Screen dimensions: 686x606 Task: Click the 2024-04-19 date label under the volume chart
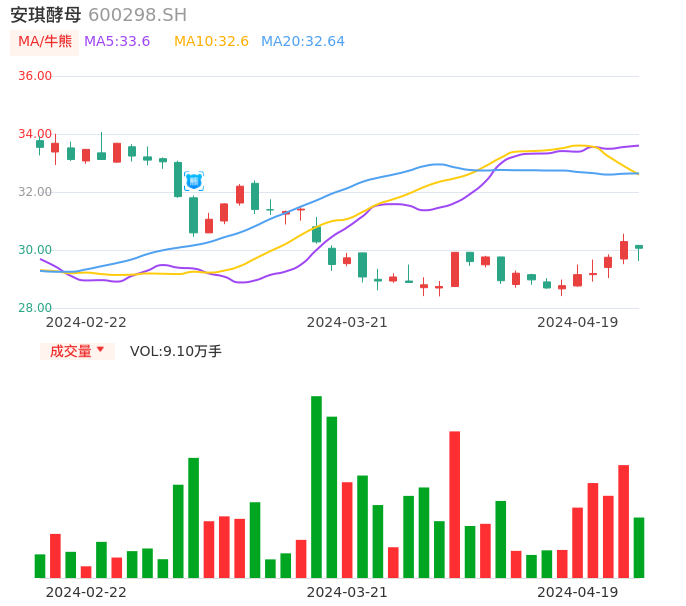point(578,592)
